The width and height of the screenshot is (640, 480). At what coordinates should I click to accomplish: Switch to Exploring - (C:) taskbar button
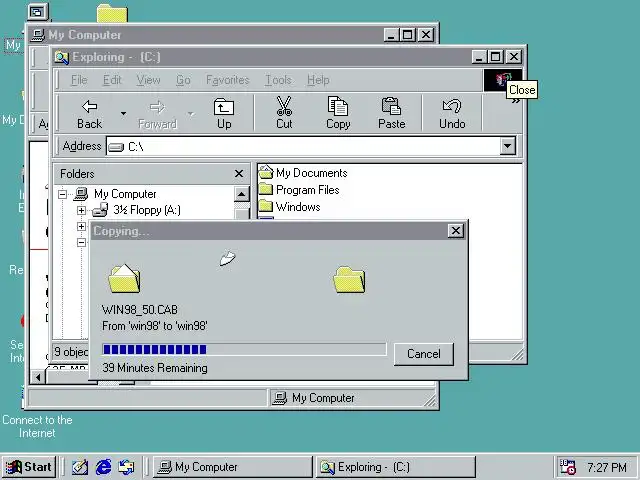pyautogui.click(x=396, y=467)
